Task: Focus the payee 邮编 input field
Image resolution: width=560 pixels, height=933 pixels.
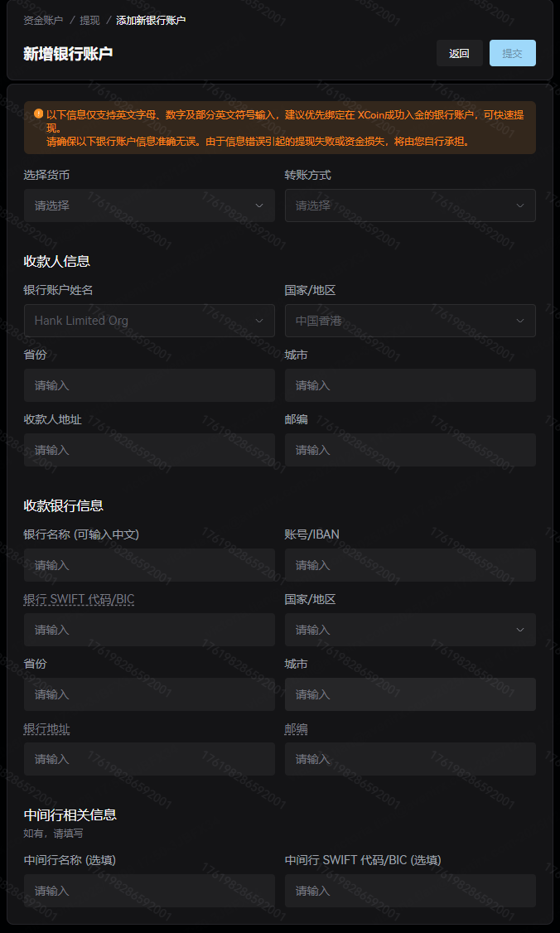Action: tap(410, 450)
